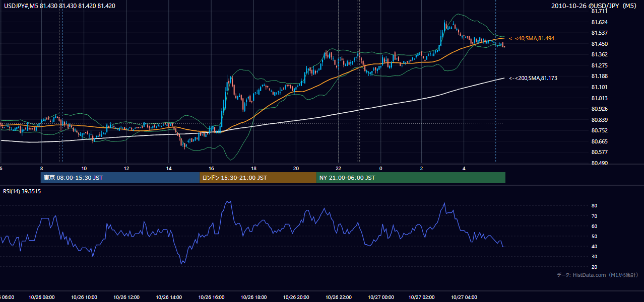This screenshot has height=302, width=644.
Task: Click price axis value 81.711
Action: point(599,11)
